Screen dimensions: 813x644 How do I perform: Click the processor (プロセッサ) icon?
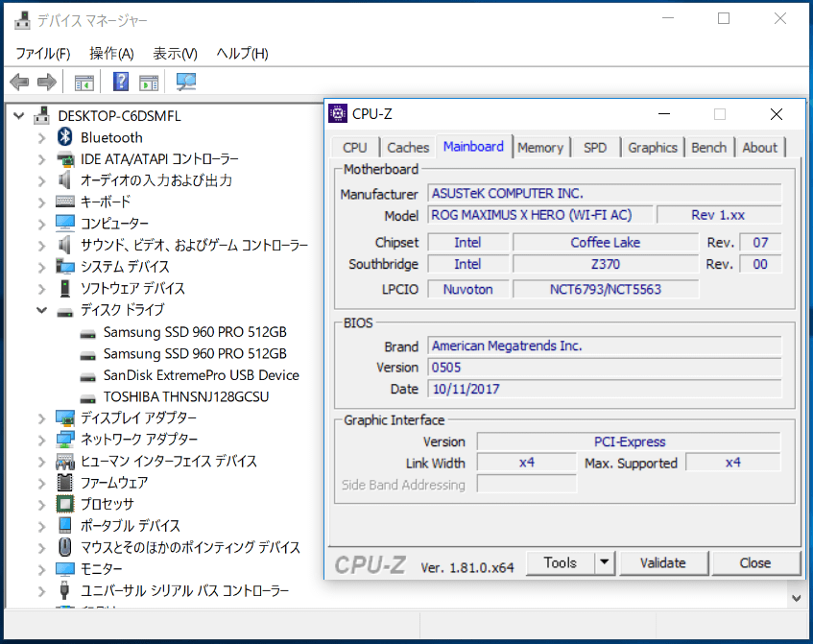point(65,504)
